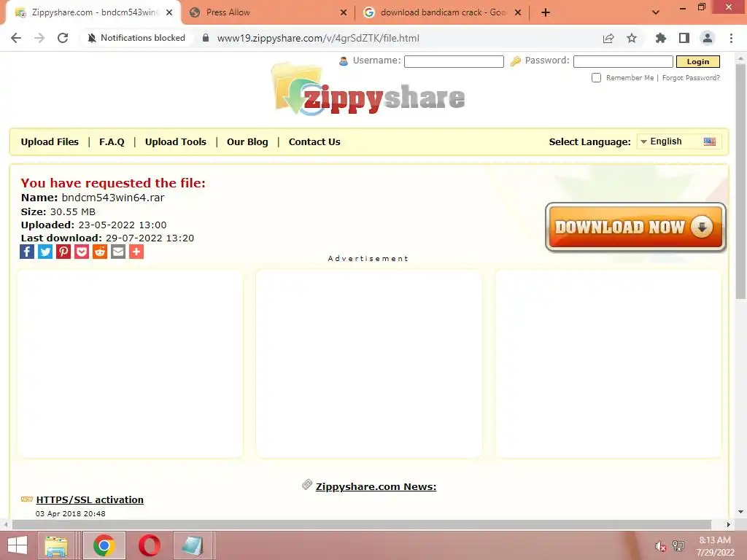Screen dimensions: 747x560
Task: Visit Our Blog link
Action: click(247, 141)
